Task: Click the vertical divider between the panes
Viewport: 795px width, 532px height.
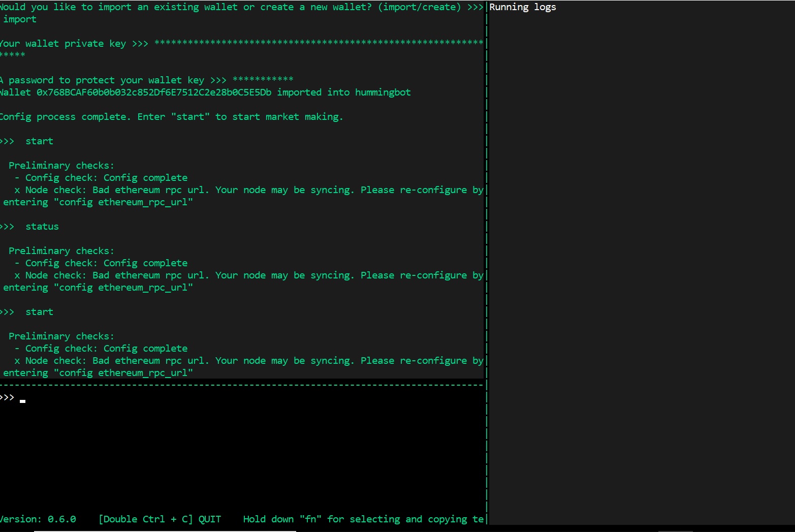Action: pos(487,254)
